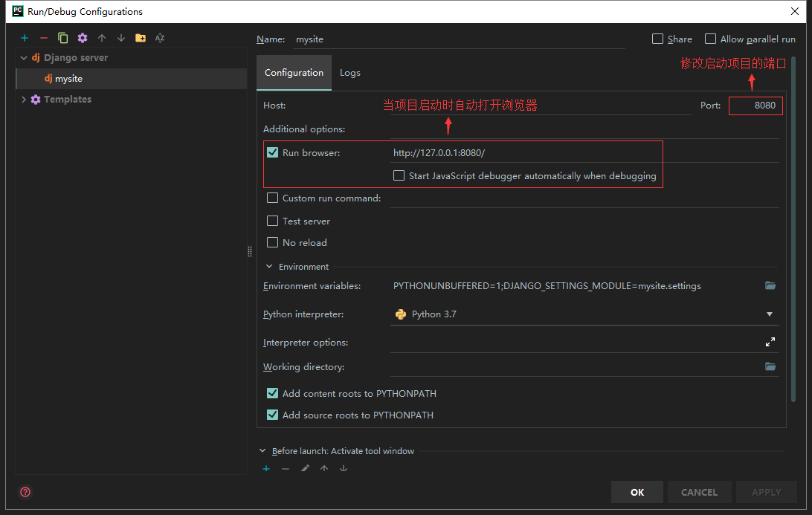Add a Before launch task

pyautogui.click(x=266, y=468)
